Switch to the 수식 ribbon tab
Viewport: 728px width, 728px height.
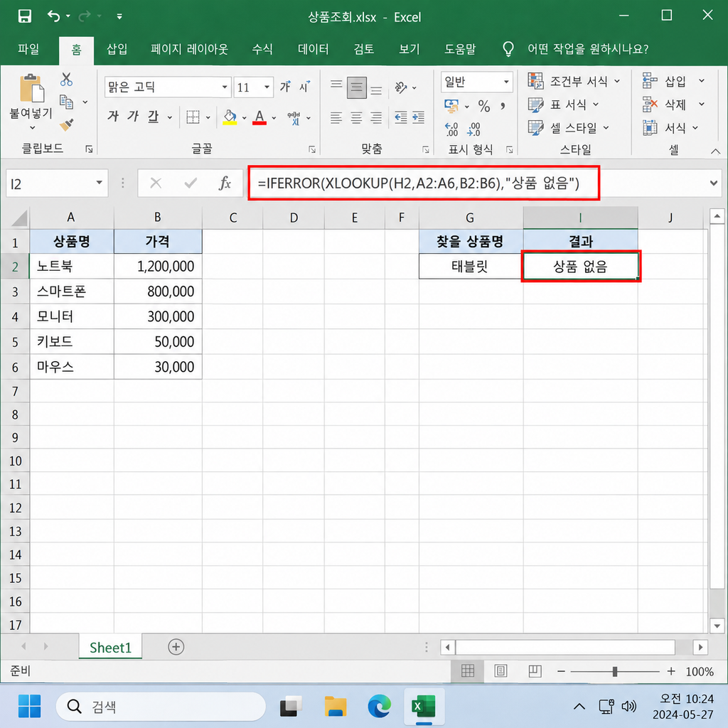[262, 49]
